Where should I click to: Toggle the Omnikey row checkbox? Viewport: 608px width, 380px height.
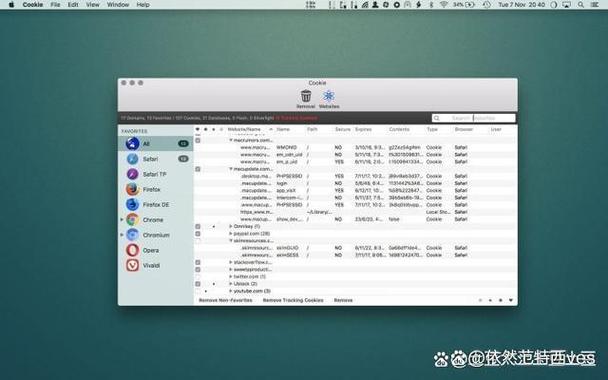(198, 226)
